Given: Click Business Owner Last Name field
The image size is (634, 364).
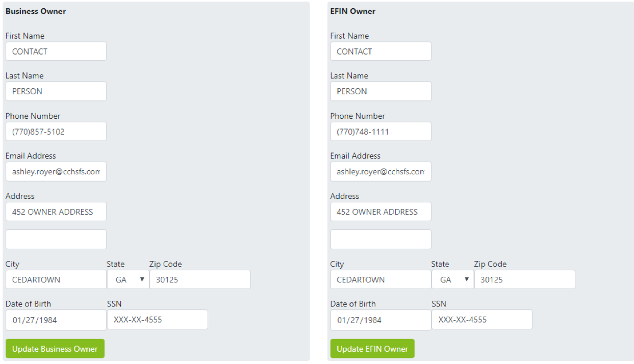Looking at the screenshot, I should [56, 91].
